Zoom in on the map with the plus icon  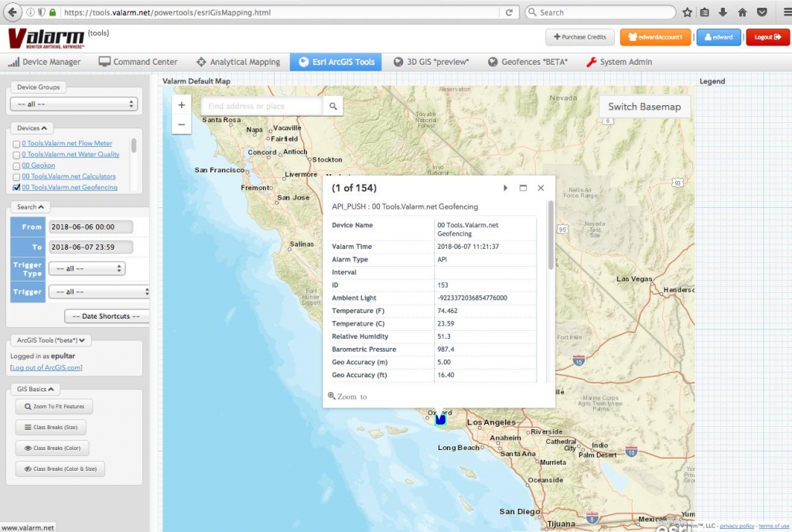[181, 104]
